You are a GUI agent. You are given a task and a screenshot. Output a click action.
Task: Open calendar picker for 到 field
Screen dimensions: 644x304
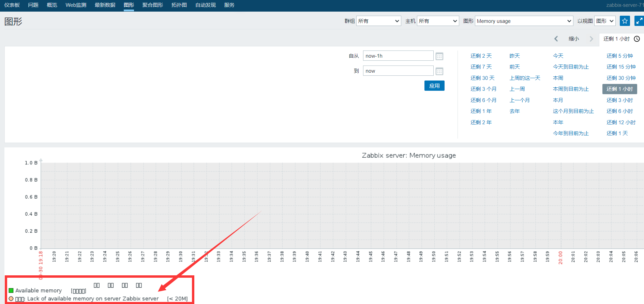pyautogui.click(x=439, y=71)
